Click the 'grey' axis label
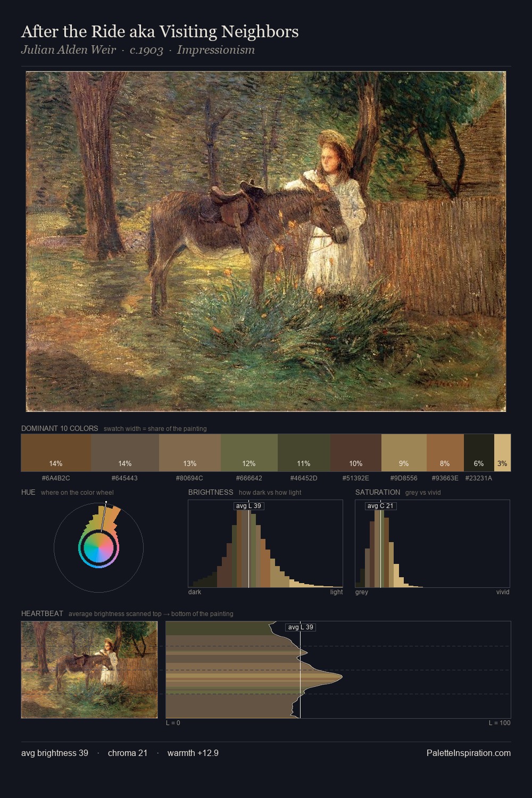Screen dimensions: 532x798 pos(362,592)
